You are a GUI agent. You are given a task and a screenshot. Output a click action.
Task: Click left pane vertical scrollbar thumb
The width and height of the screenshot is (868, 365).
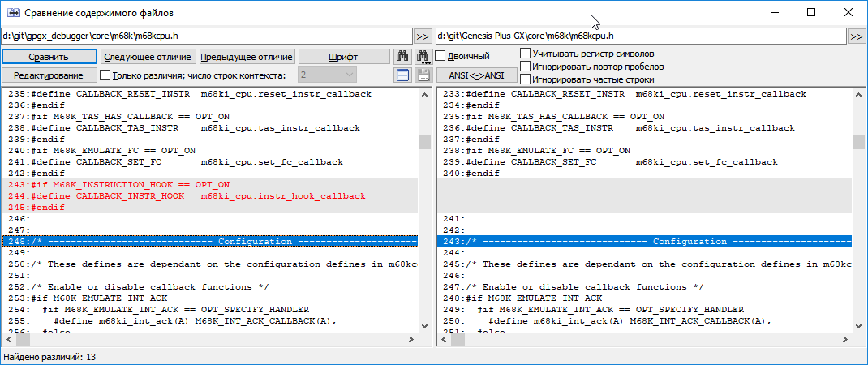coord(424,142)
